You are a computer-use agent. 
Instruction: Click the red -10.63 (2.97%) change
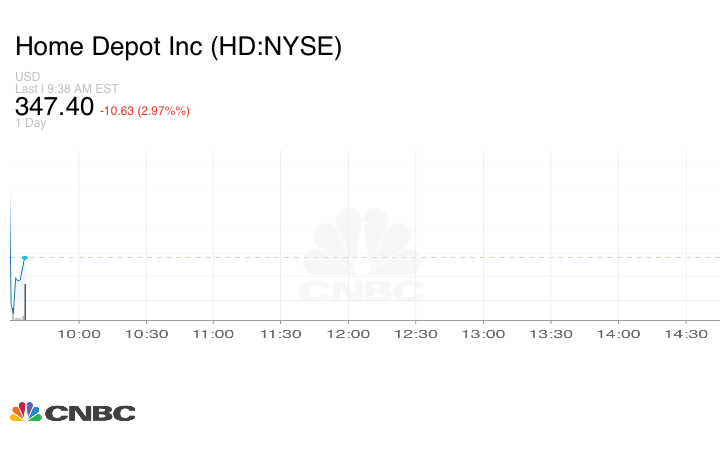pos(145,110)
